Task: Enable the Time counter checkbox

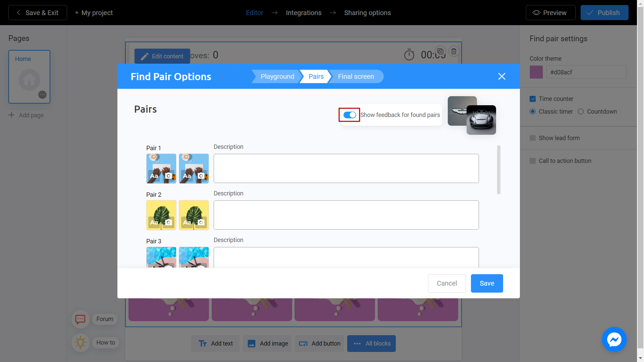Action: (533, 99)
